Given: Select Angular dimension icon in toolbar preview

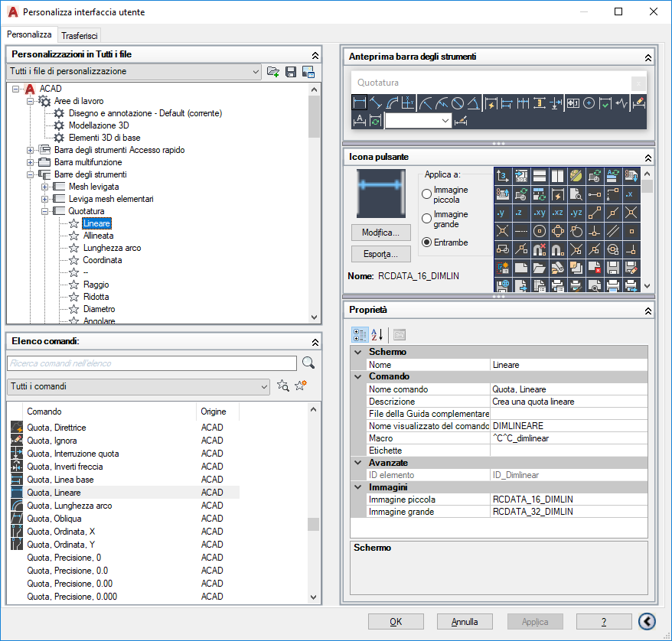Looking at the screenshot, I should coord(474,103).
